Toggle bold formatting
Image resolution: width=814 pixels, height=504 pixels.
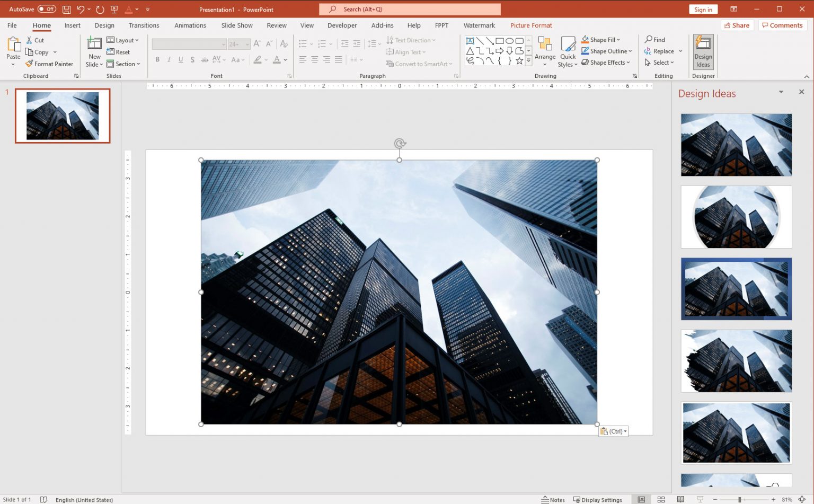(x=157, y=59)
